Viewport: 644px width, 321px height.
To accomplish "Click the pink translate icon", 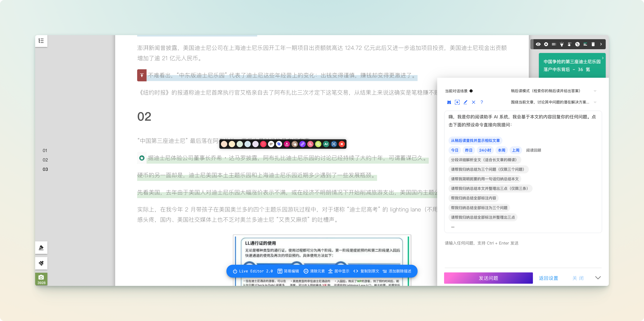I will point(310,144).
